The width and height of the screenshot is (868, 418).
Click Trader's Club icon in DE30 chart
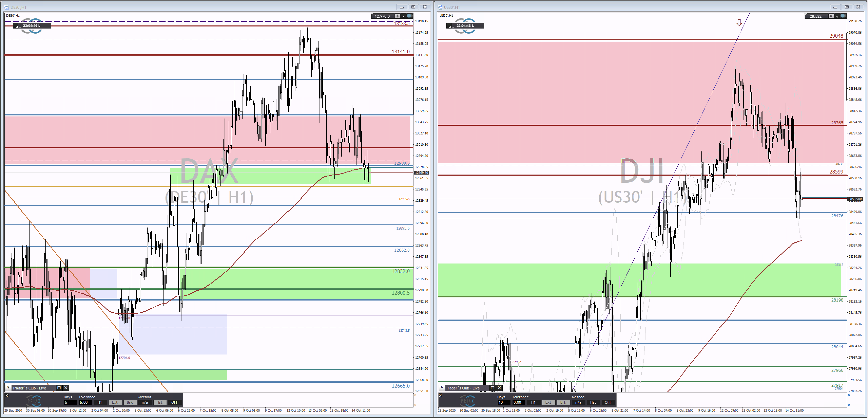click(8, 388)
